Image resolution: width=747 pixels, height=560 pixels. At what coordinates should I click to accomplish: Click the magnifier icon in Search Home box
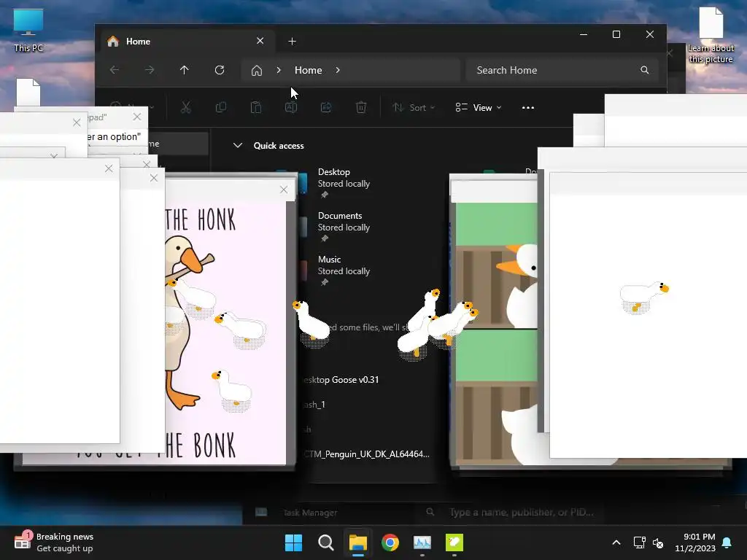click(645, 70)
